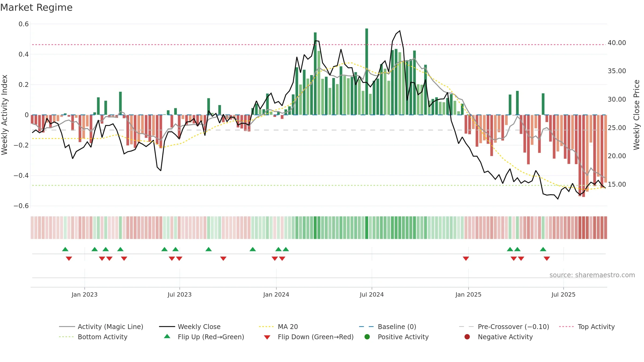Viewport: 644px width, 362px height.
Task: Click the 20.00 price axis label
Action: point(617,156)
